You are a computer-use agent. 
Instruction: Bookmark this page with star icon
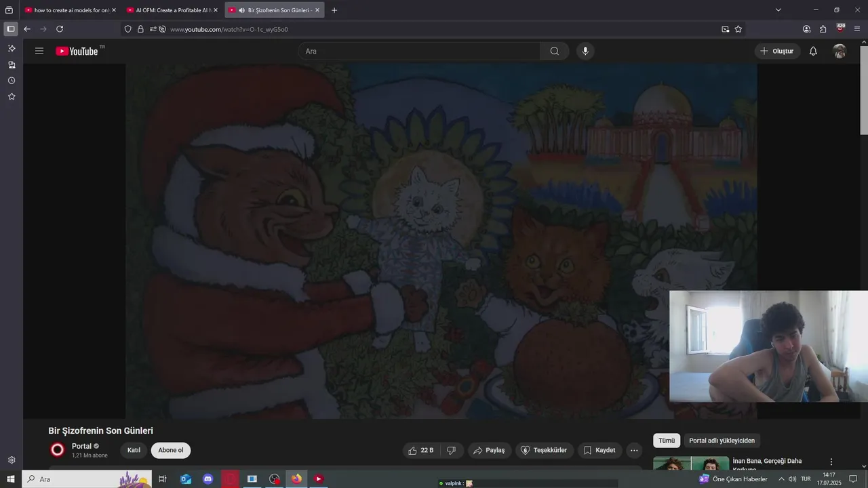738,29
